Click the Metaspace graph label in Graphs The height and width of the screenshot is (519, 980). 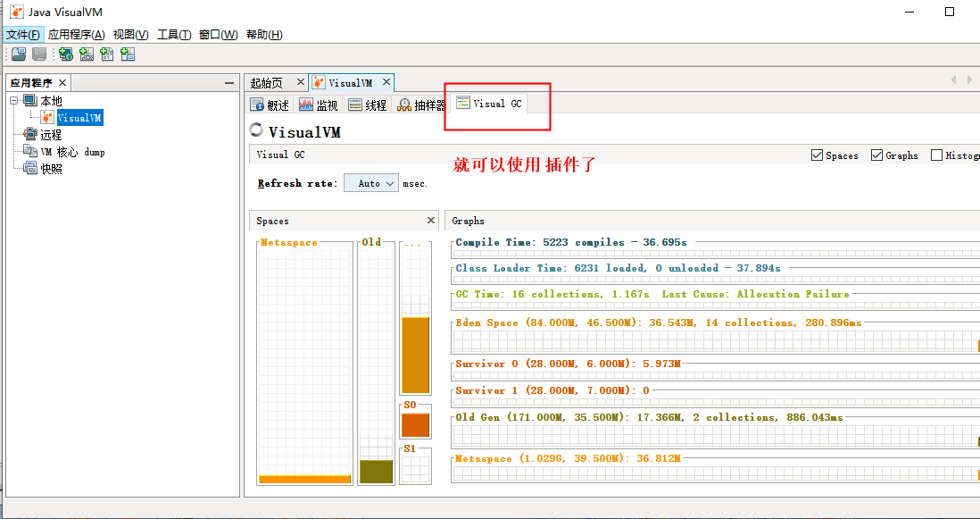click(x=568, y=458)
